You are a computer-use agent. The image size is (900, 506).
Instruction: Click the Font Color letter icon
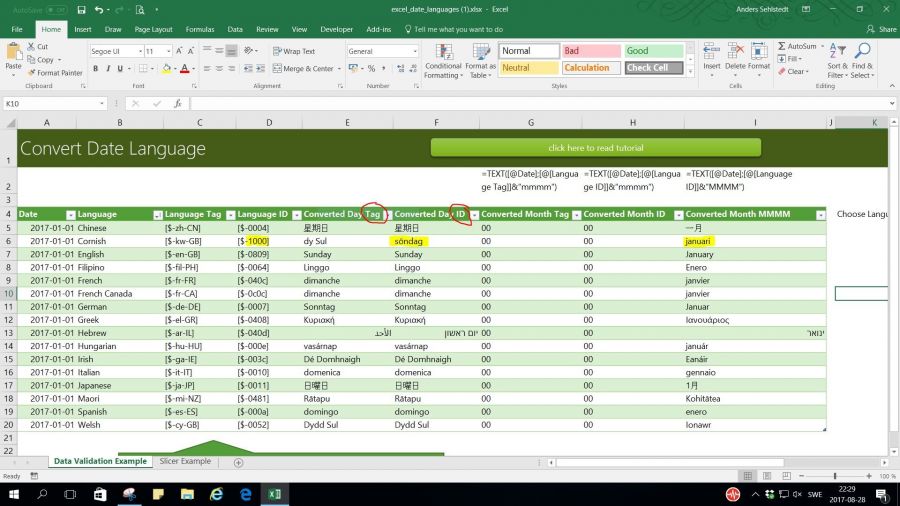pyautogui.click(x=184, y=68)
